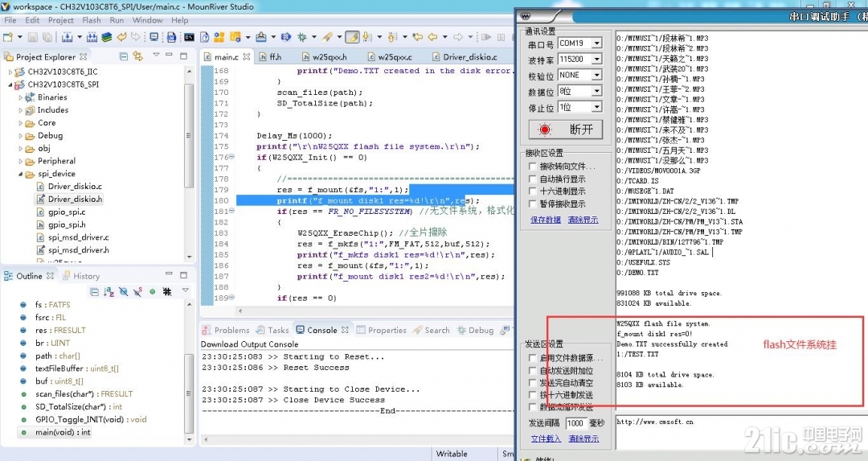Click the black grid group icon in Outline
The width and height of the screenshot is (868, 461).
[166, 291]
